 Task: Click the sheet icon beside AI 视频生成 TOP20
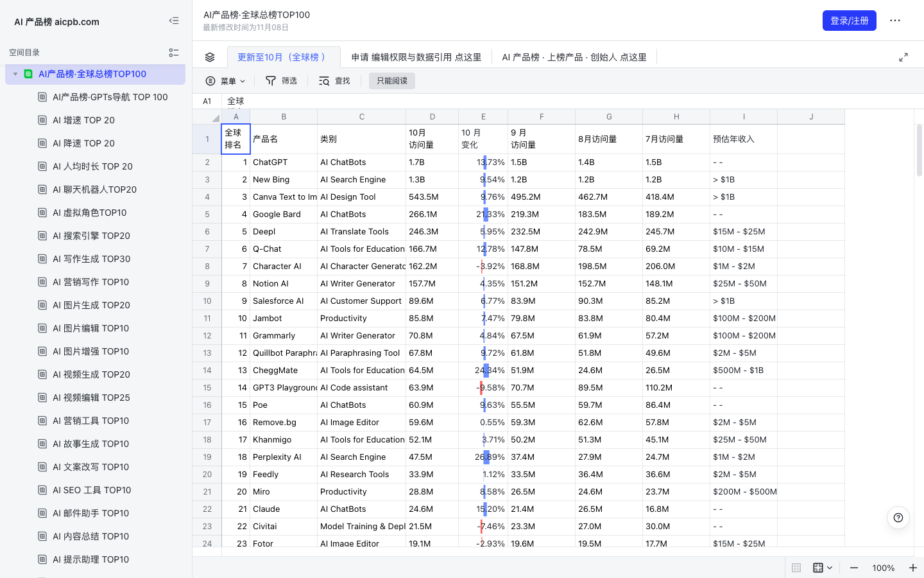42,374
